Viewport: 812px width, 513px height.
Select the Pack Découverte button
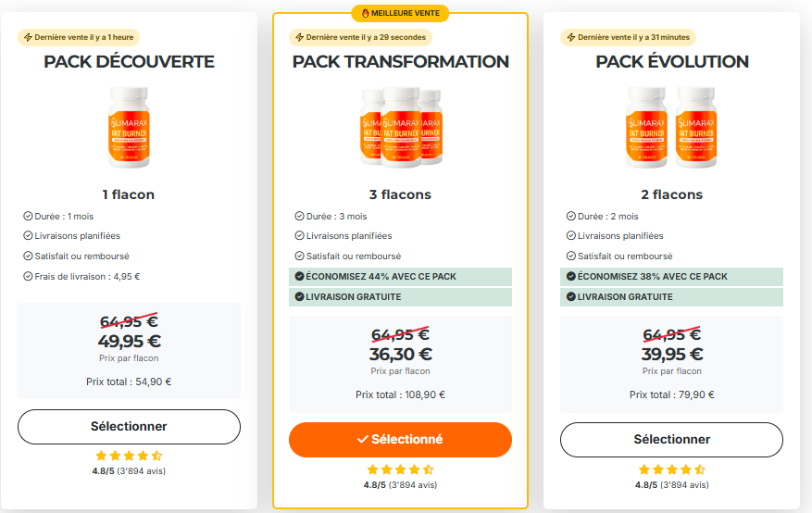(129, 427)
